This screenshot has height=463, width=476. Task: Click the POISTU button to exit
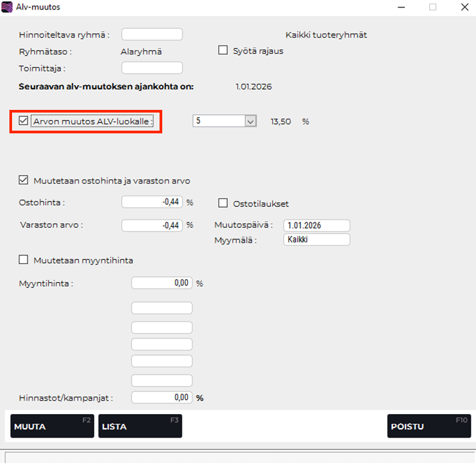pos(429,426)
